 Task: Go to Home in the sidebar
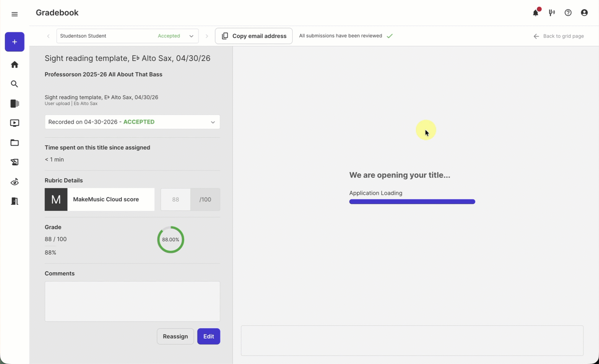pos(15,65)
